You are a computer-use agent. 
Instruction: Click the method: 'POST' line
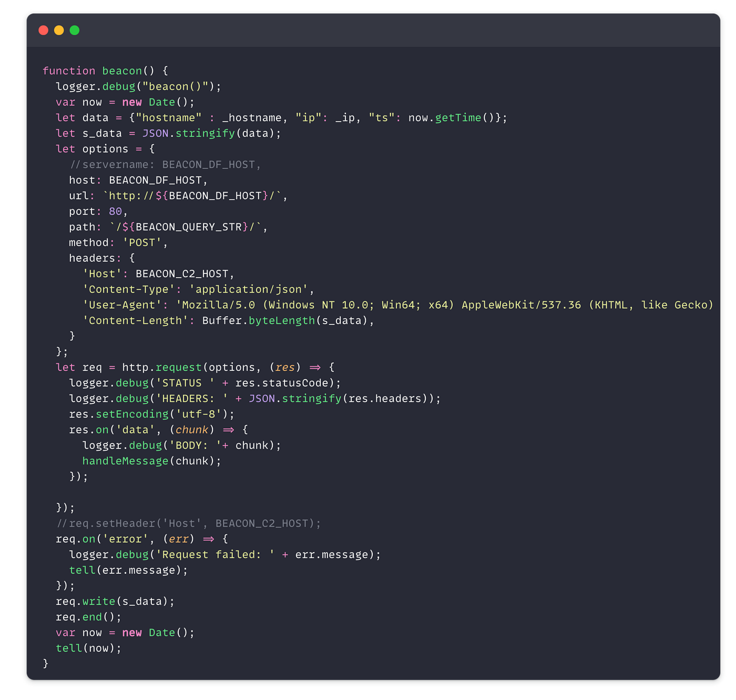click(x=118, y=243)
